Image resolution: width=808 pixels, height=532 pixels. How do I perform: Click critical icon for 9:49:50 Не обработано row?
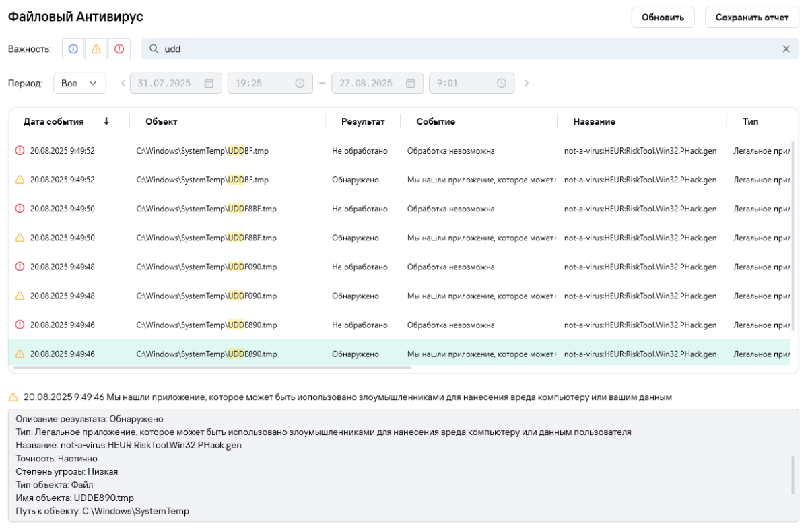[20, 209]
